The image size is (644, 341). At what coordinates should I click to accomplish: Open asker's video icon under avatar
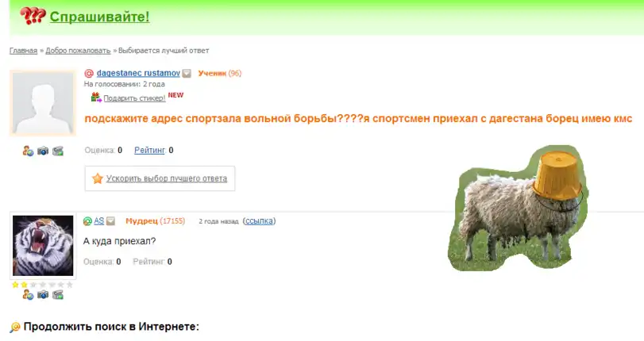click(x=58, y=151)
